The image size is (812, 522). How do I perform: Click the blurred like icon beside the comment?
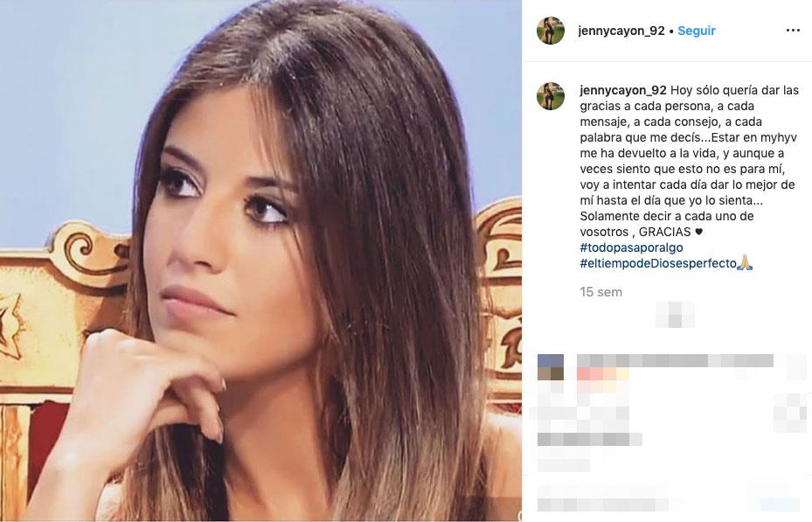click(x=790, y=412)
